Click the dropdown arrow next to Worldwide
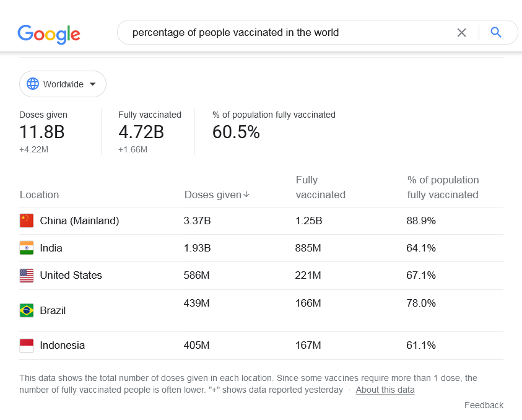522x420 pixels. [x=93, y=84]
